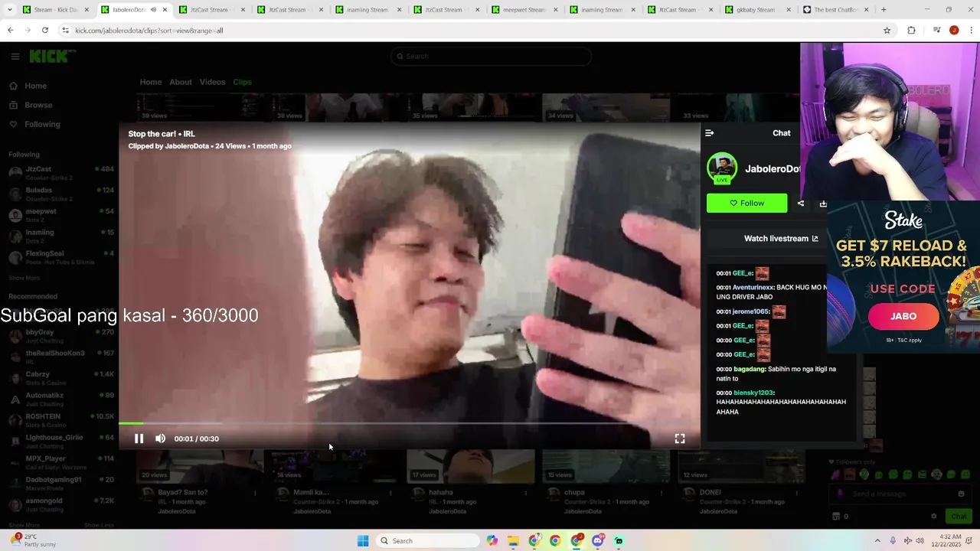Viewport: 980px width, 551px height.
Task: Go to Kick logo homepage
Action: pos(53,56)
